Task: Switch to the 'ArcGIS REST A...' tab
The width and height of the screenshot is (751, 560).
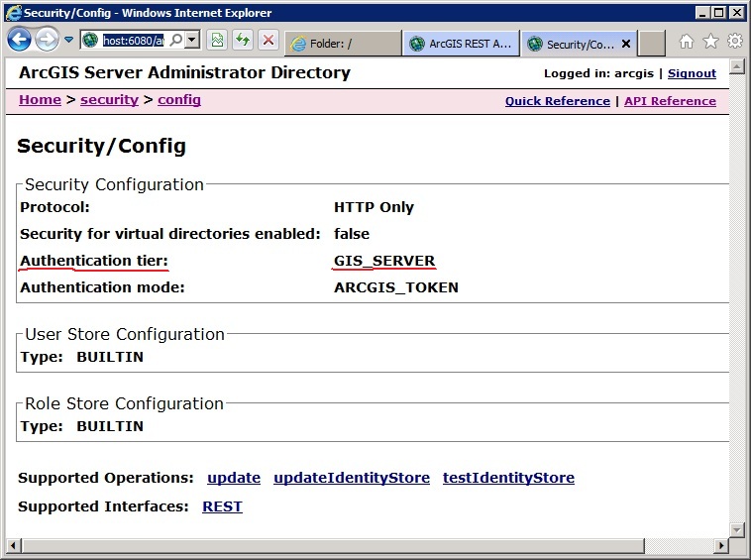Action: pyautogui.click(x=461, y=44)
